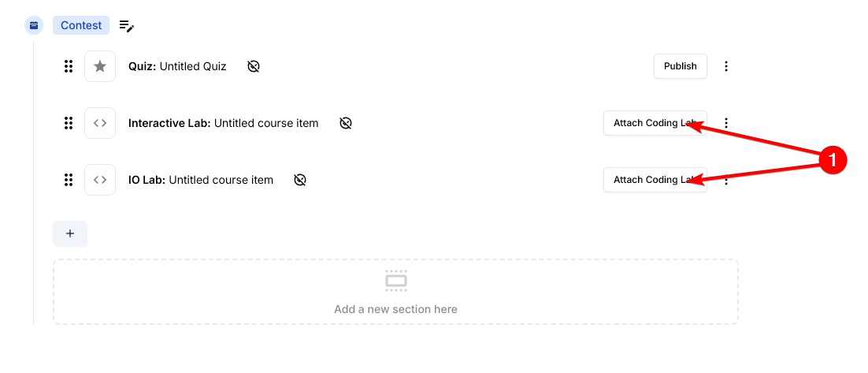868x373 pixels.
Task: Select the Contest section label
Action: 81,25
